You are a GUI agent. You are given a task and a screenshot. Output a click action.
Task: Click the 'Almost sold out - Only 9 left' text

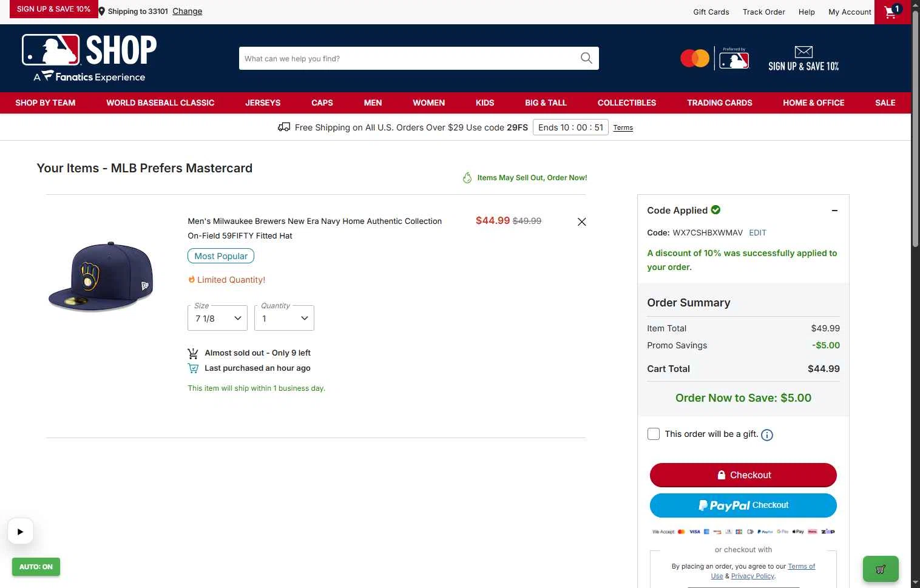(257, 353)
